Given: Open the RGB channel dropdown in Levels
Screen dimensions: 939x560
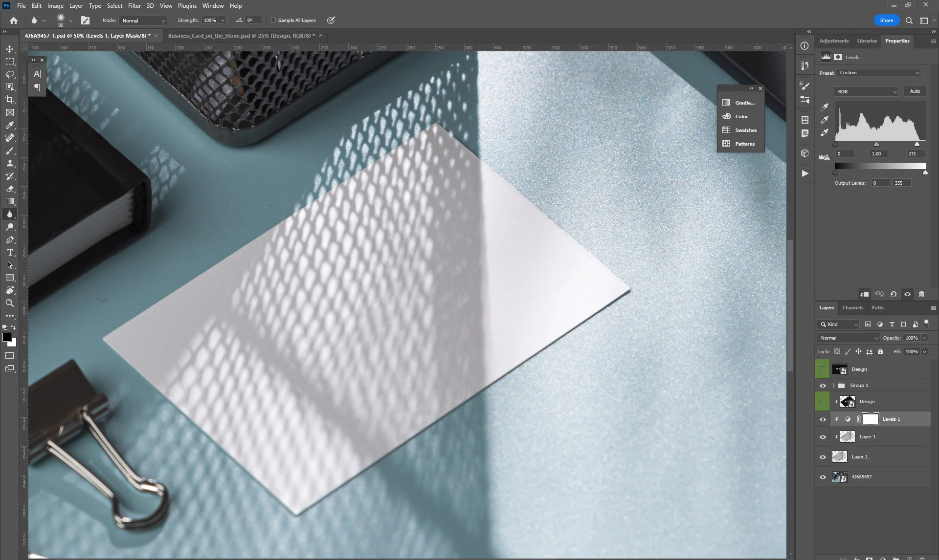Looking at the screenshot, I should pyautogui.click(x=866, y=92).
